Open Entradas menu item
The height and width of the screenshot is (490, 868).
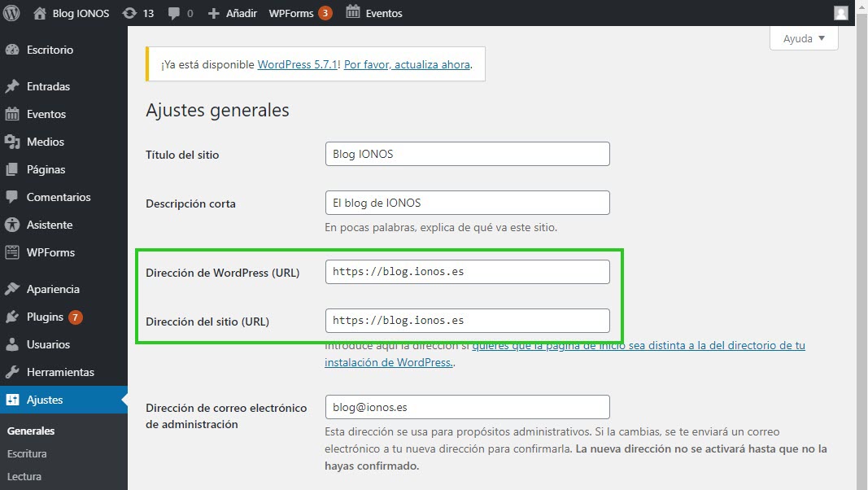(48, 86)
